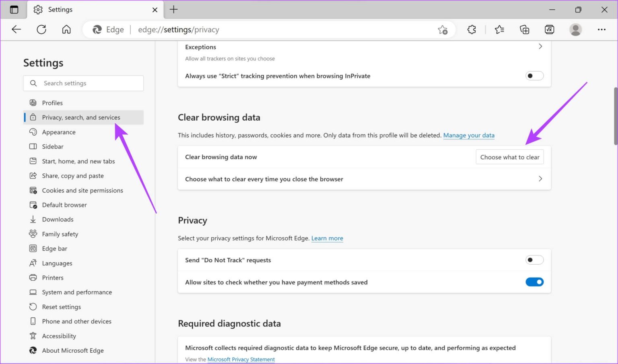
Task: Open the Settings and more menu
Action: [x=602, y=29]
